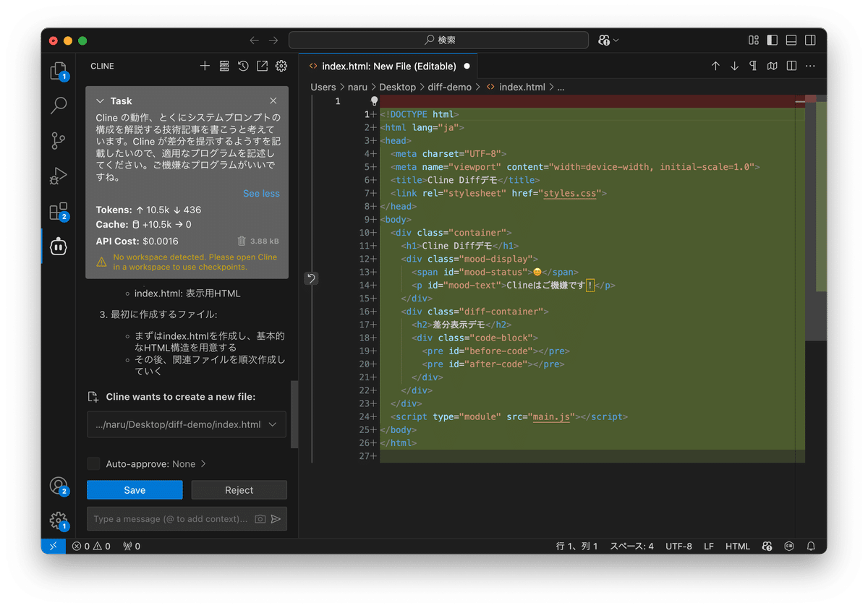The image size is (868, 608).
Task: Start a new Cline task with plus icon
Action: pyautogui.click(x=205, y=66)
